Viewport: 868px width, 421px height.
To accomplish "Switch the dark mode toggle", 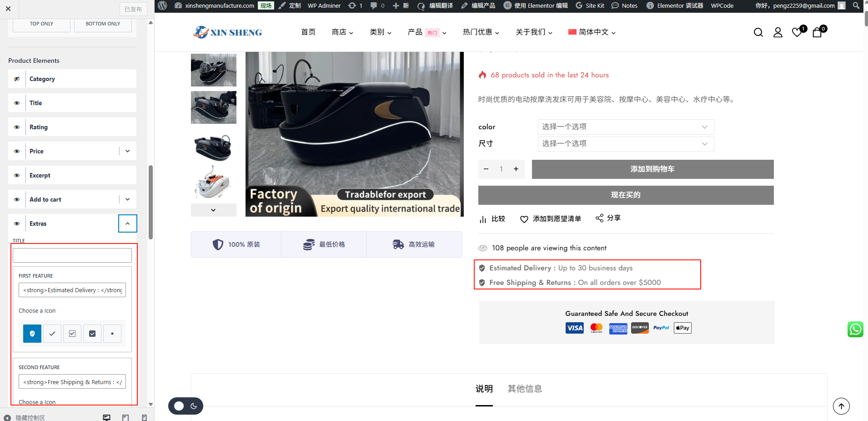I will pyautogui.click(x=186, y=406).
